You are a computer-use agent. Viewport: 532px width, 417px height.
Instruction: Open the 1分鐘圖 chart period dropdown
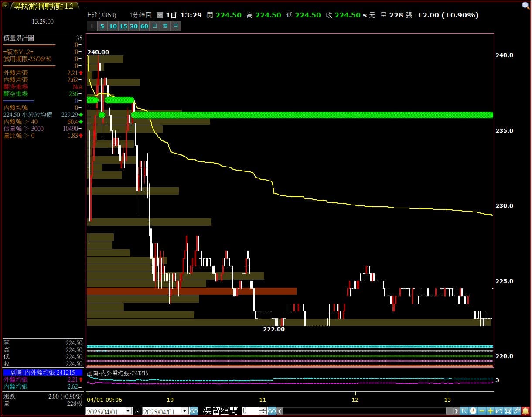point(160,15)
